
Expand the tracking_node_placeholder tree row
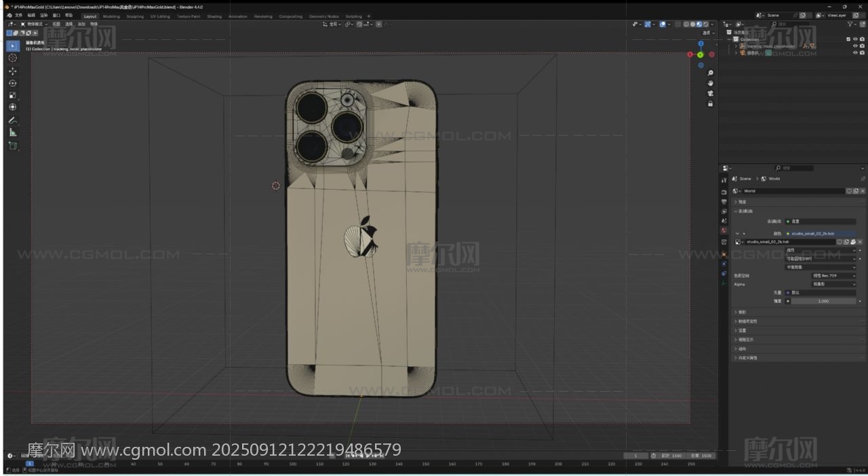tap(736, 46)
